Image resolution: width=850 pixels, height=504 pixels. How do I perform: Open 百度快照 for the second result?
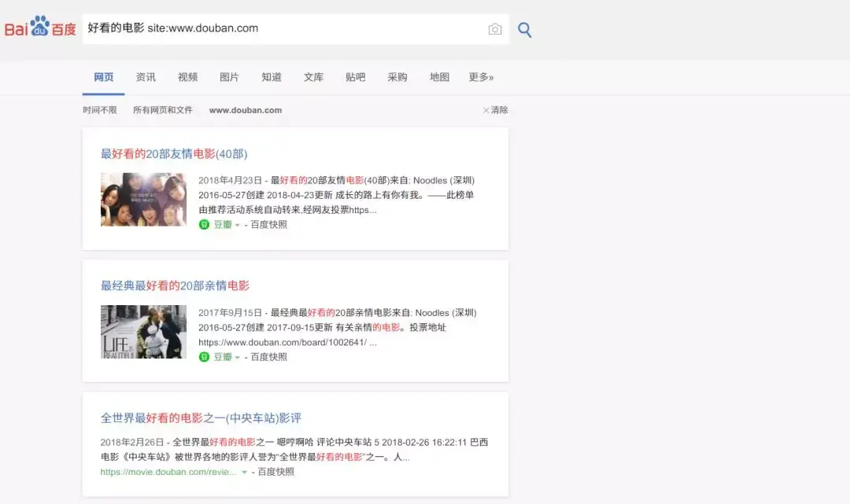click(269, 357)
